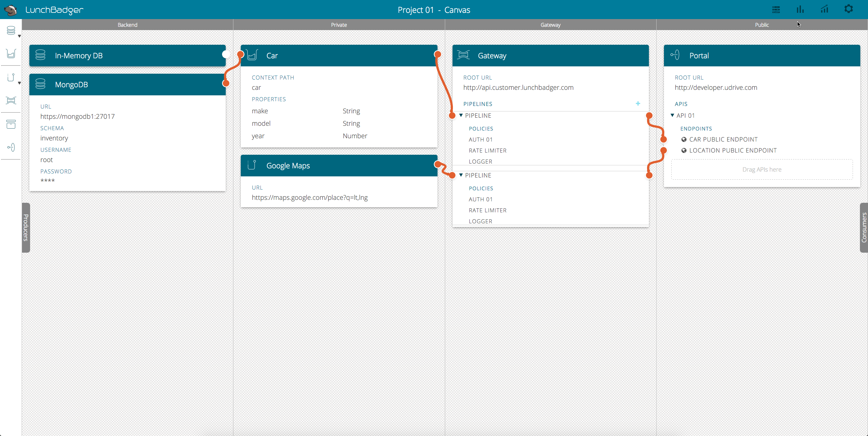Screen dimensions: 868x436
Task: Open the list details icon in header
Action: click(x=776, y=10)
